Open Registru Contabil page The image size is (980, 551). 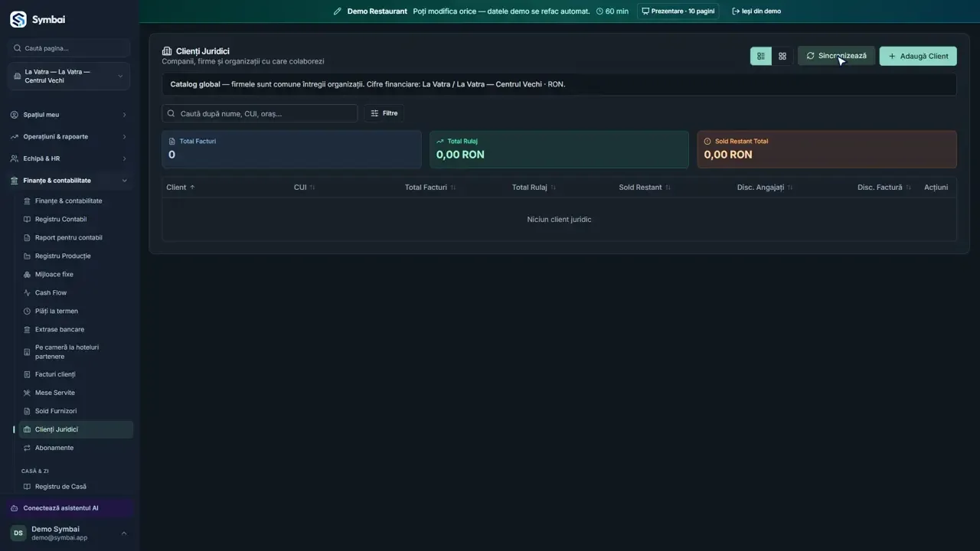pyautogui.click(x=76, y=220)
